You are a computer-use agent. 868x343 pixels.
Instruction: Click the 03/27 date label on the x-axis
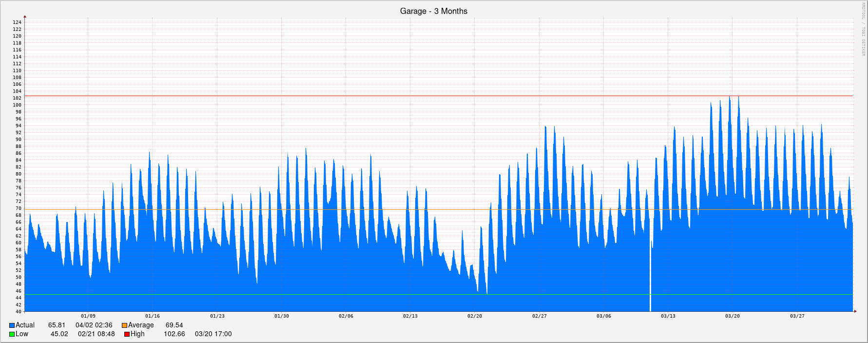(797, 316)
